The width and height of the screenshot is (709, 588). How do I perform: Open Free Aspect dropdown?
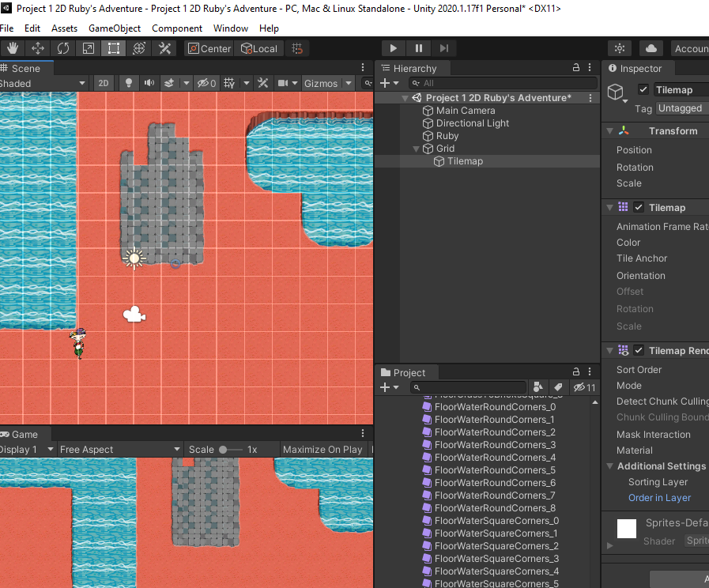coord(120,449)
